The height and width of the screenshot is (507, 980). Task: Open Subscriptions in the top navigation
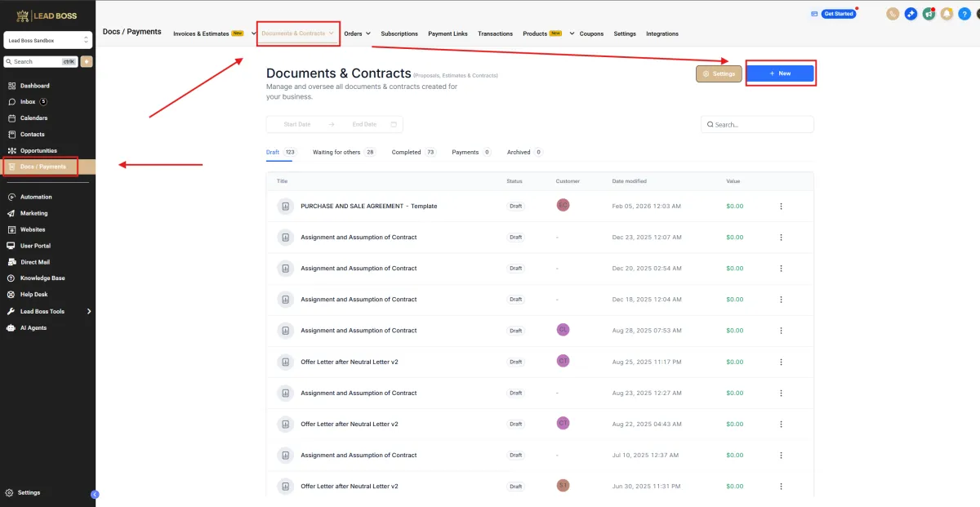point(399,33)
